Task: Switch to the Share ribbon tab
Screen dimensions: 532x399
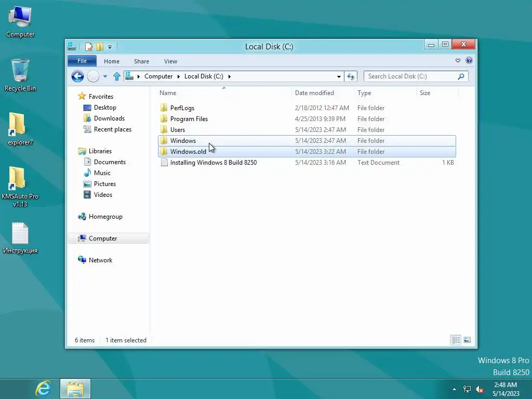Action: click(x=141, y=61)
